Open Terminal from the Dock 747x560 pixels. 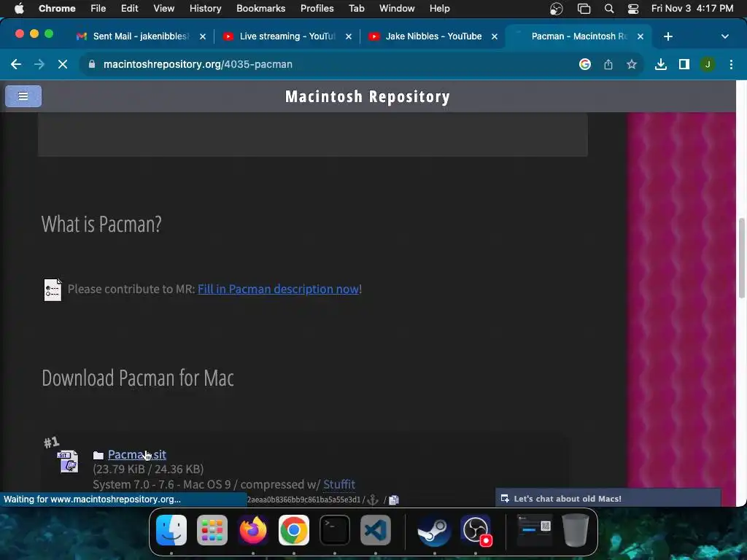pos(334,530)
